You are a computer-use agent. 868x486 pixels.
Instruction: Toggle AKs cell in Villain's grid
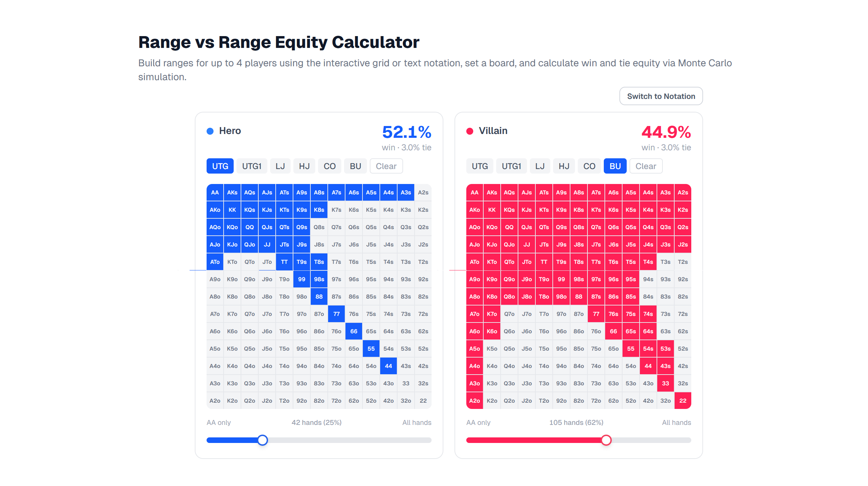pos(492,193)
